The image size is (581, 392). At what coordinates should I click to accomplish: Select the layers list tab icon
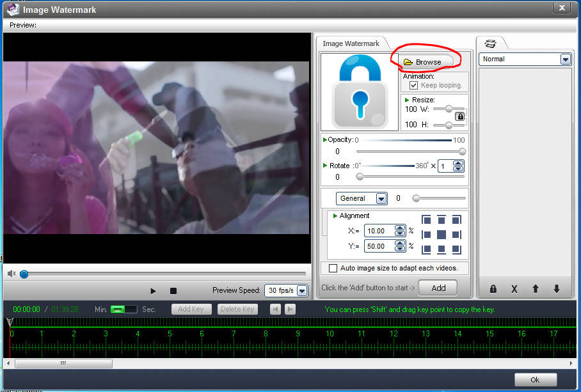(x=490, y=43)
